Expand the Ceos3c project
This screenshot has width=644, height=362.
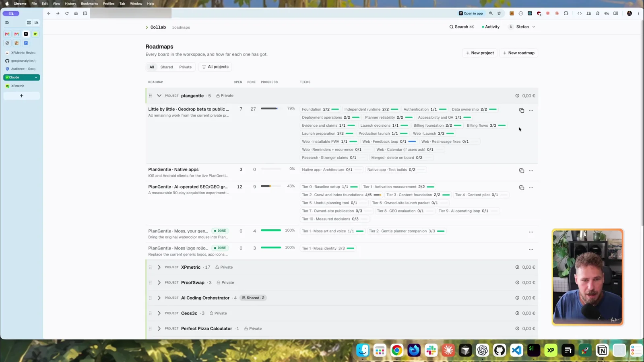coord(159,313)
